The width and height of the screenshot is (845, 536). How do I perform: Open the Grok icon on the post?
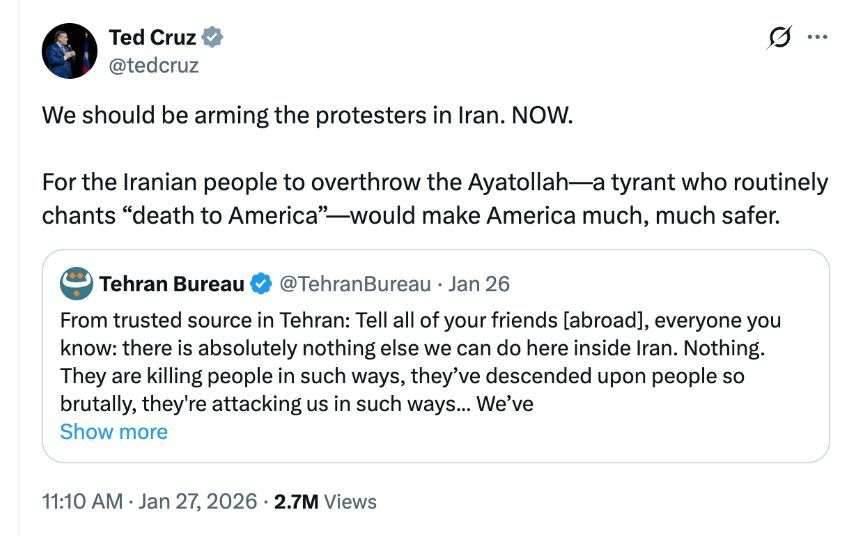[x=779, y=38]
